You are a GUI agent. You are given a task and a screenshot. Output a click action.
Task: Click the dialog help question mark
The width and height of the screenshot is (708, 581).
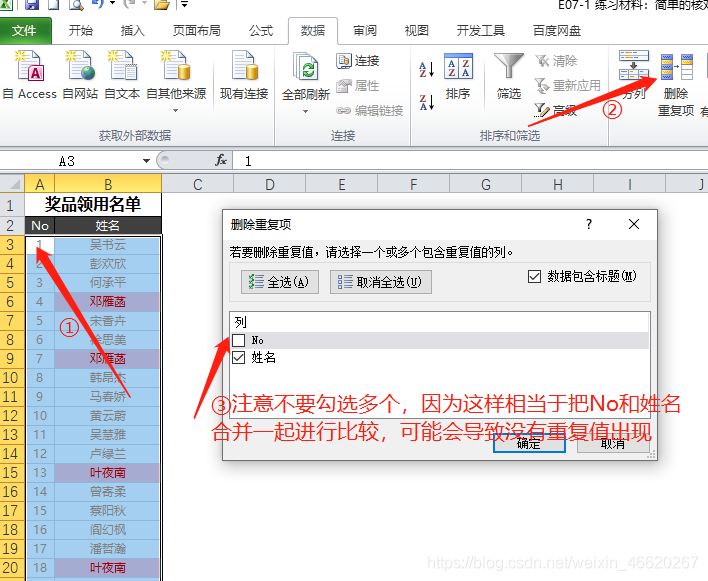click(x=589, y=224)
